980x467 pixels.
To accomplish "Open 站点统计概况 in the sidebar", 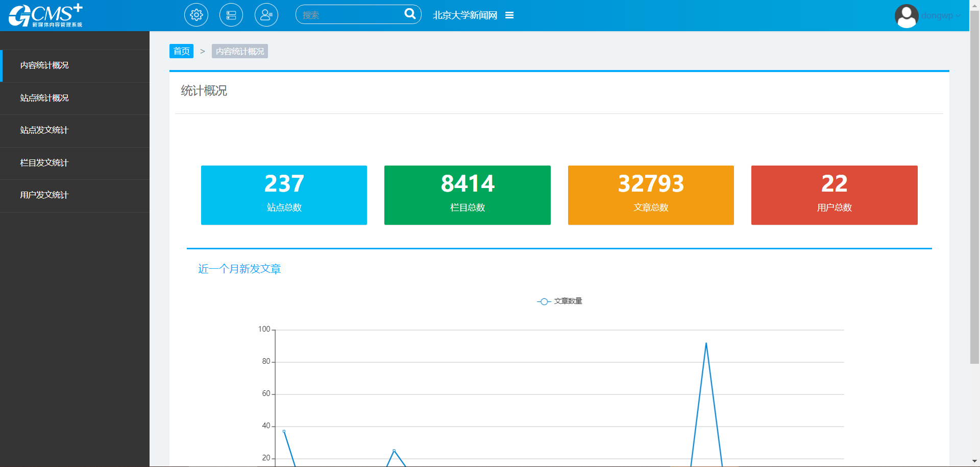I will [44, 98].
